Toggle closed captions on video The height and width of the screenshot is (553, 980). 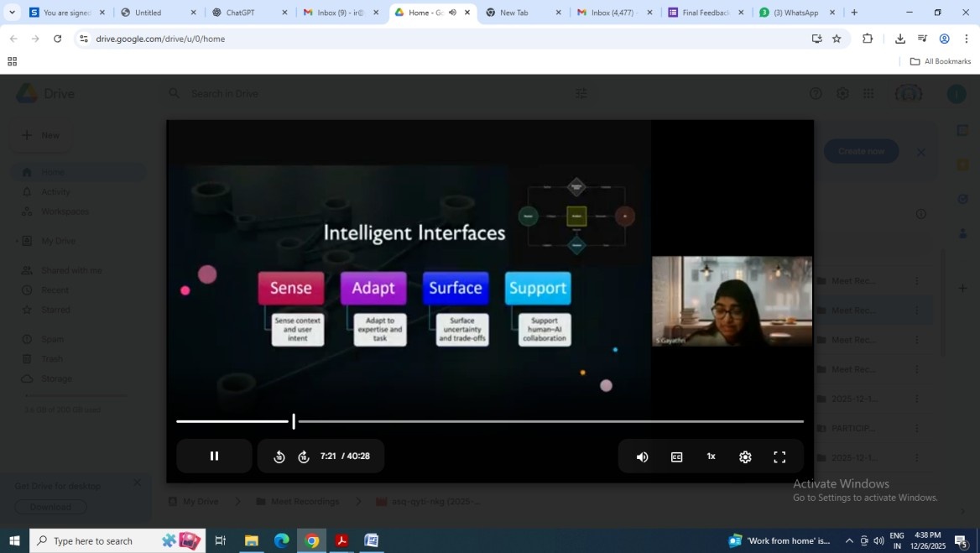pos(676,457)
